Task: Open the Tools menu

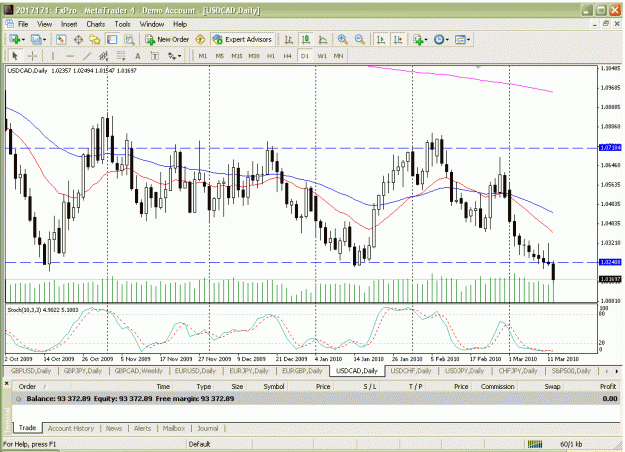Action: (122, 24)
